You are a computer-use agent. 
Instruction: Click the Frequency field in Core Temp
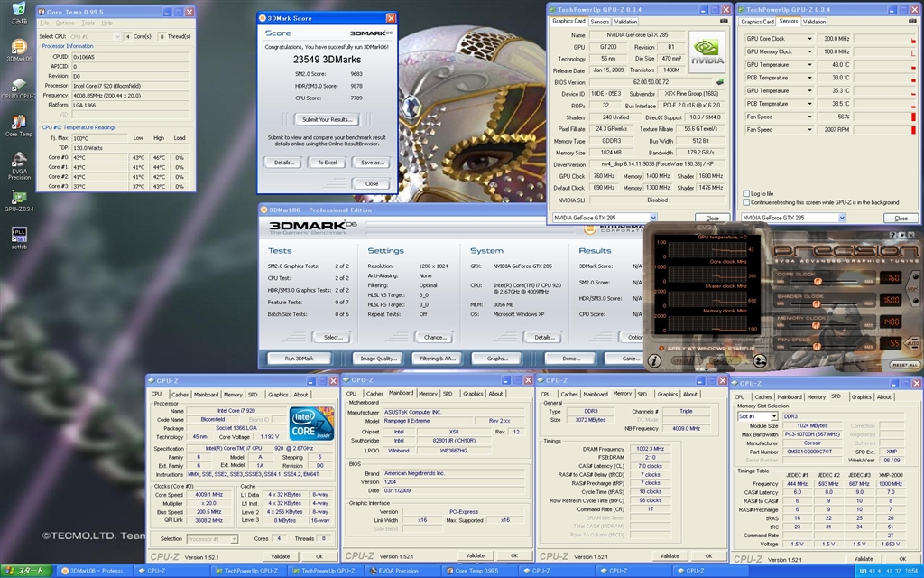pyautogui.click(x=131, y=95)
